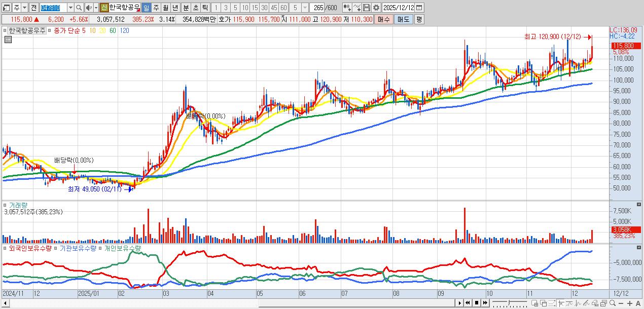
Task: Choose interval 10 button
Action: [x=245, y=8]
